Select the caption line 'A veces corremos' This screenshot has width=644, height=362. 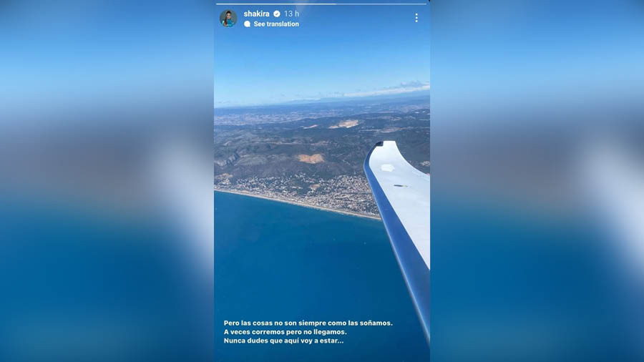tap(285, 332)
